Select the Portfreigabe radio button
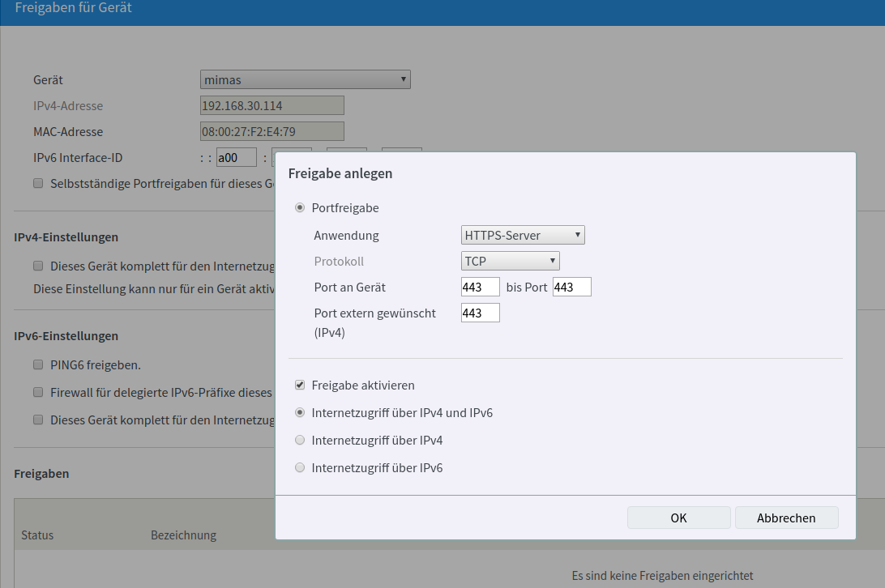The image size is (885, 588). tap(300, 208)
